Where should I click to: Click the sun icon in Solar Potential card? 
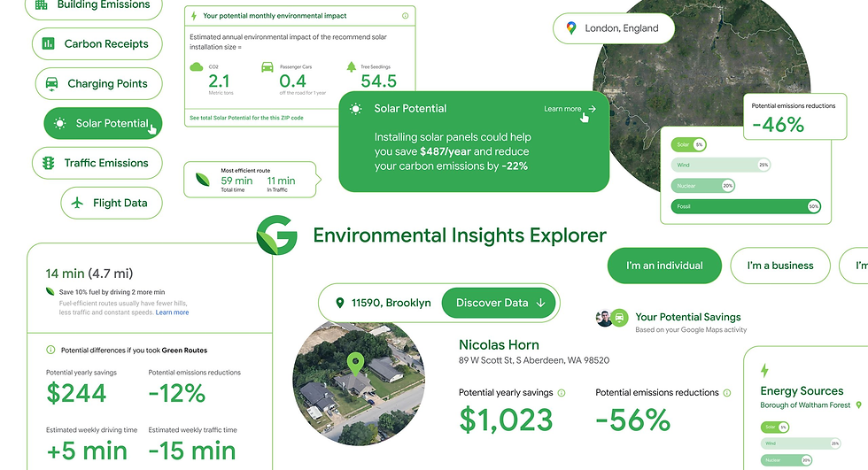356,109
